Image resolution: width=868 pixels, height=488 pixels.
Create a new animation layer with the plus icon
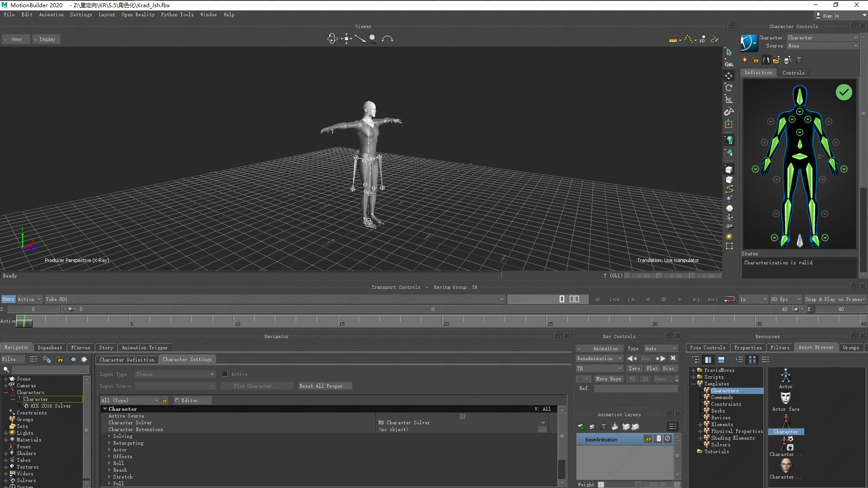tap(581, 427)
